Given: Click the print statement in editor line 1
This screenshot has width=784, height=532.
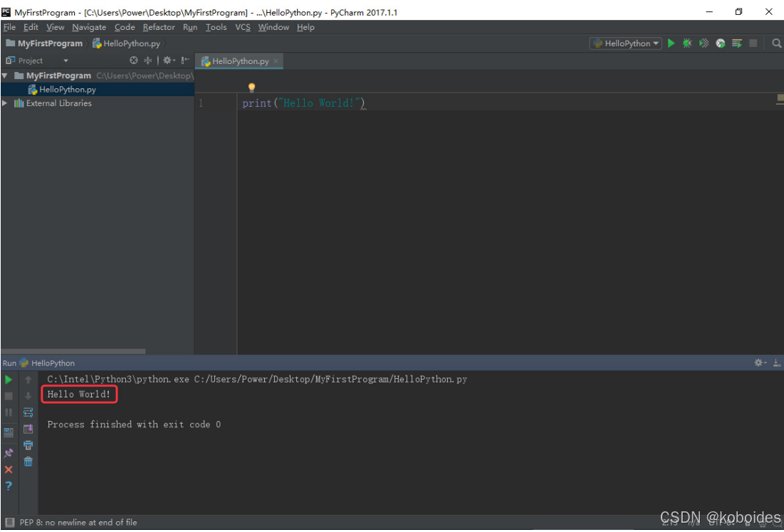Looking at the screenshot, I should (303, 103).
